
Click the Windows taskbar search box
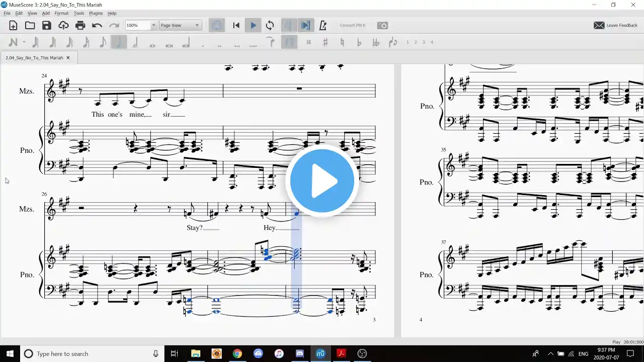93,354
